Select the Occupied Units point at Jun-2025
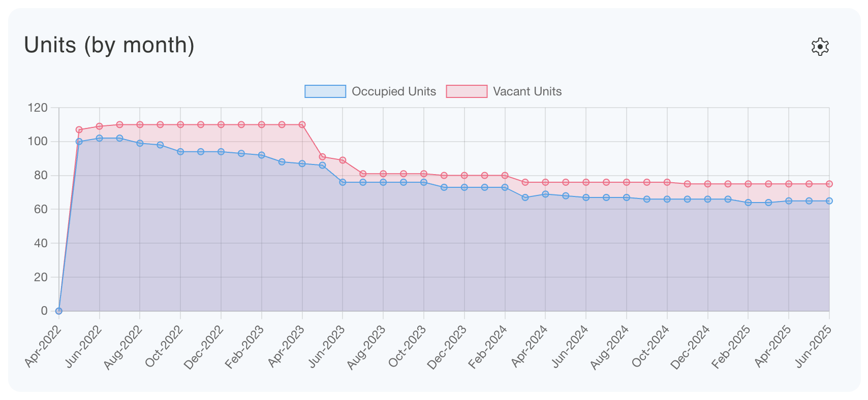The width and height of the screenshot is (868, 400). click(x=829, y=201)
